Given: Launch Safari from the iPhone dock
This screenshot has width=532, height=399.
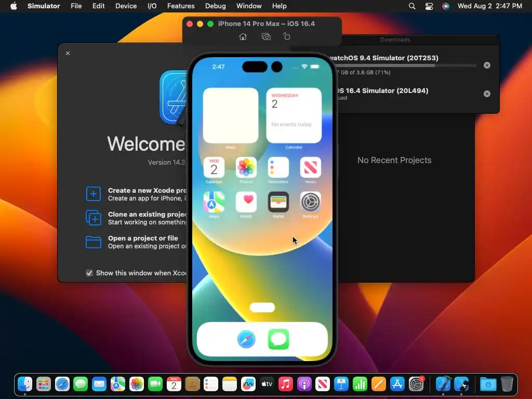Looking at the screenshot, I should tap(246, 339).
